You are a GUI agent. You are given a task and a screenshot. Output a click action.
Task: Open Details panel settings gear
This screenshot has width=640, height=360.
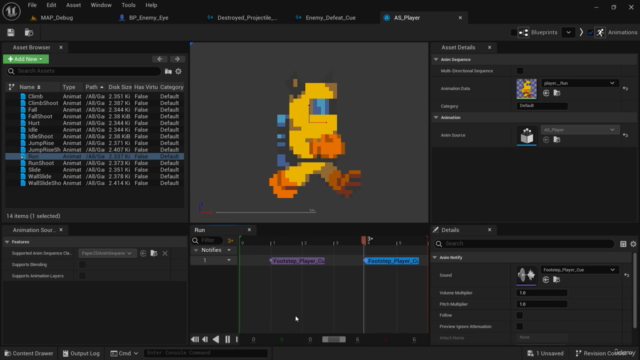[633, 244]
